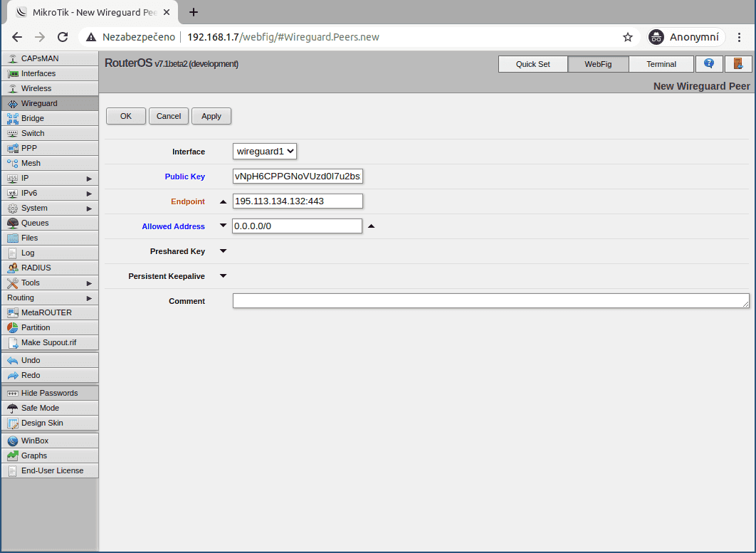Open the Bridge section
The width and height of the screenshot is (756, 553).
click(50, 118)
